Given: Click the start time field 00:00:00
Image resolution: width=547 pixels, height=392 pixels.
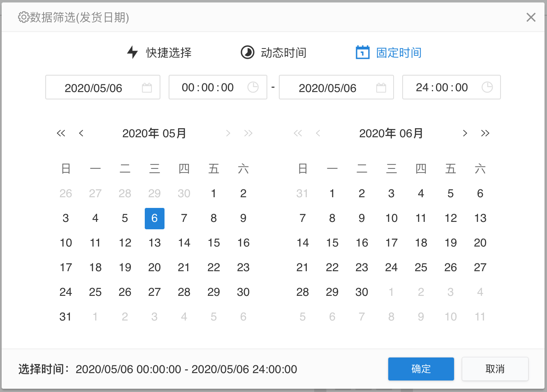Looking at the screenshot, I should tap(218, 87).
